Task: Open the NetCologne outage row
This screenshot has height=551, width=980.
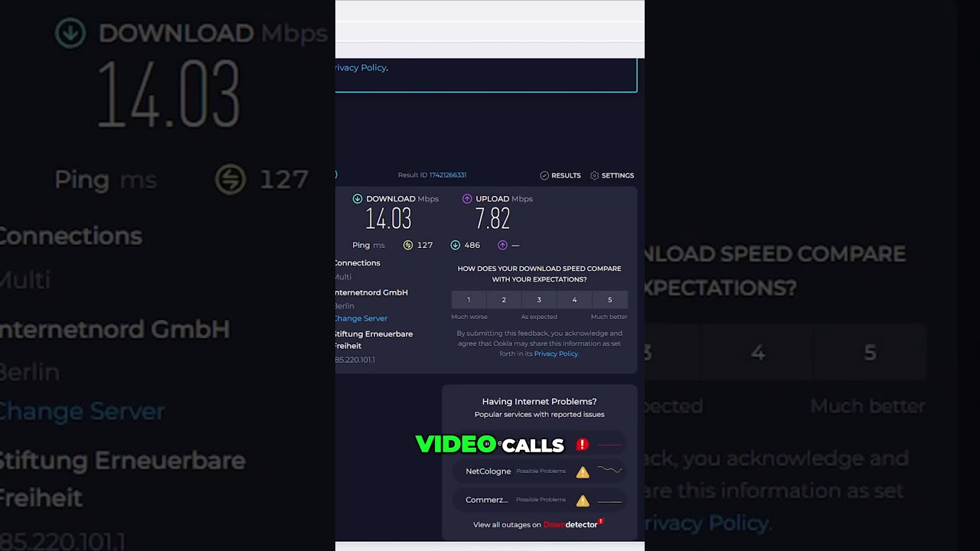Action: pos(540,471)
